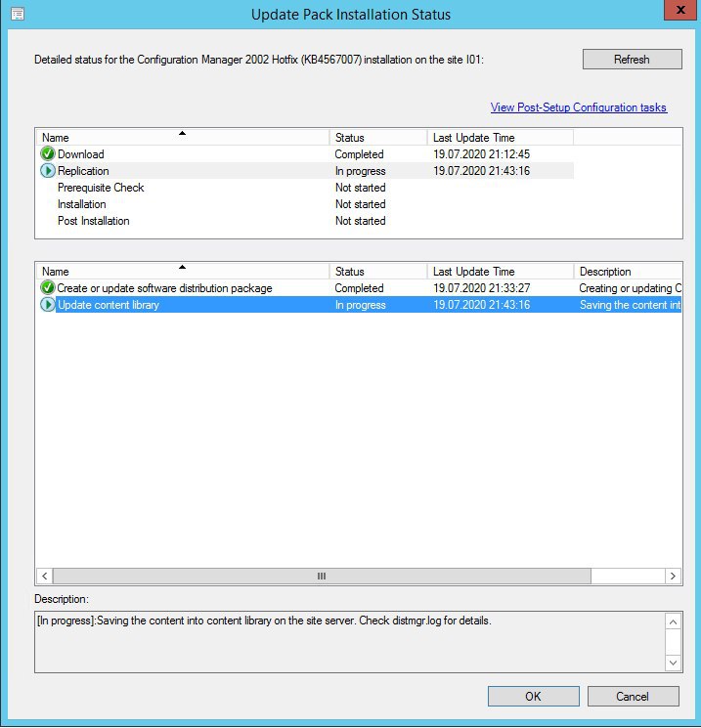The height and width of the screenshot is (728, 701).
Task: Open View Post-Setup Configuration tasks link
Action: [579, 107]
